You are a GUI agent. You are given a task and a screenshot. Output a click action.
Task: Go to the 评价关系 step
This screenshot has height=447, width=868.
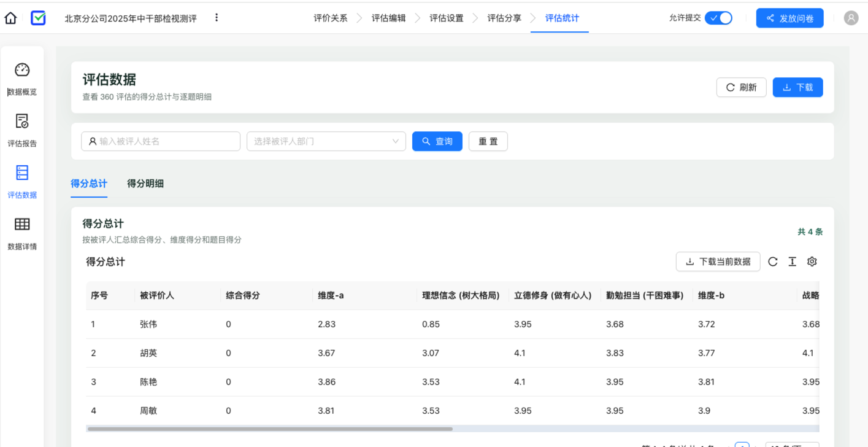331,18
